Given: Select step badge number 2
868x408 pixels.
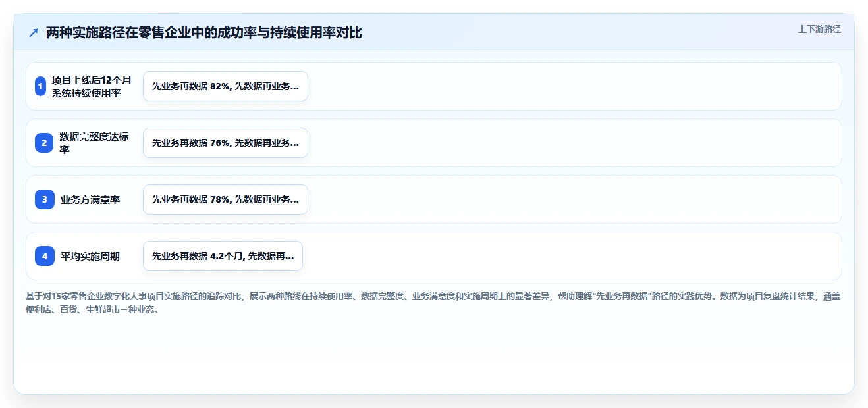Looking at the screenshot, I should coord(45,143).
